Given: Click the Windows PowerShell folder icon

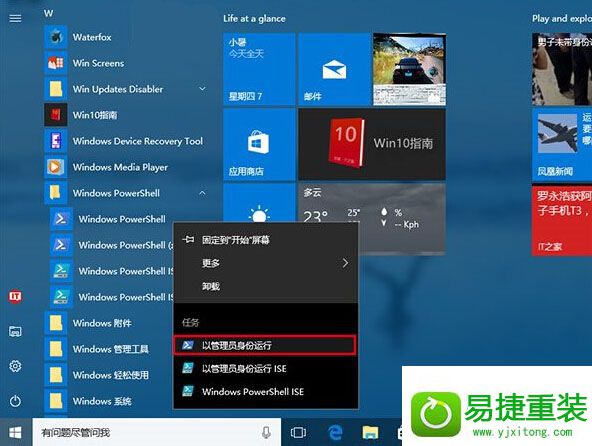Looking at the screenshot, I should 56,193.
